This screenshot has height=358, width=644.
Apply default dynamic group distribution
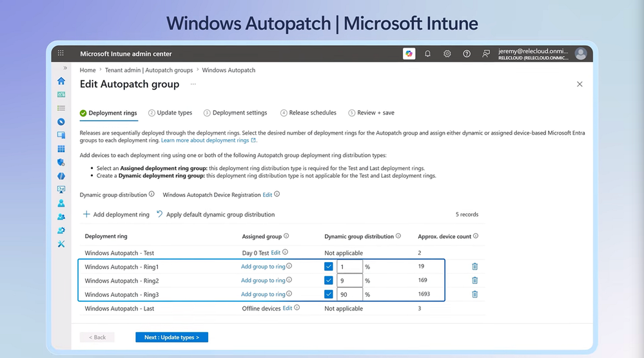[x=215, y=214]
